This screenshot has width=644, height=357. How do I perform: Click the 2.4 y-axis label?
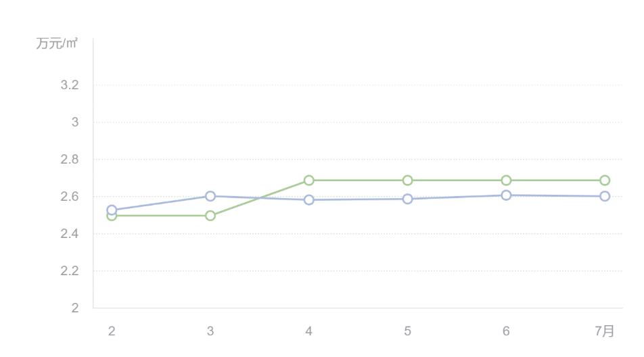(x=71, y=234)
